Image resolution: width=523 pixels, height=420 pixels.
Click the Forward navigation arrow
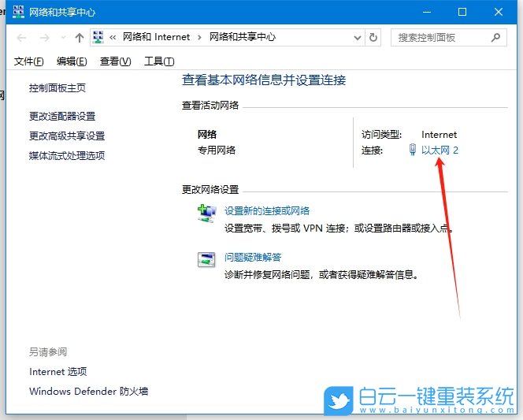[x=44, y=38]
